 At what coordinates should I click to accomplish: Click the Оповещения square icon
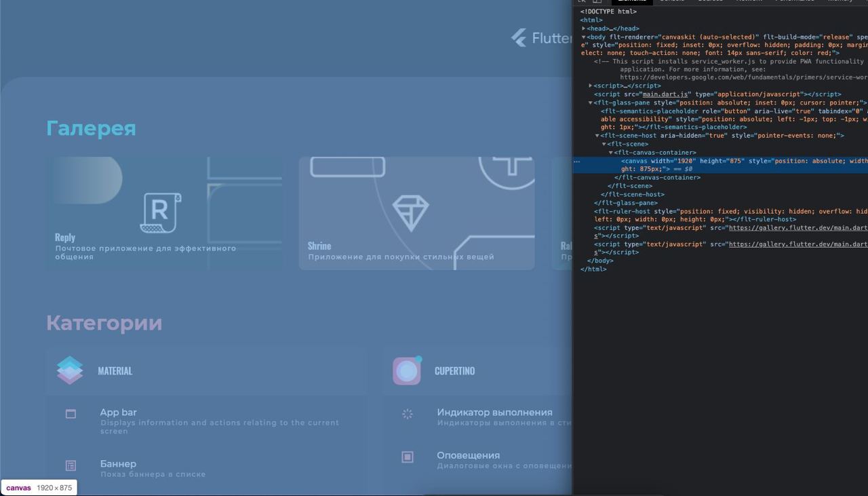coord(408,457)
